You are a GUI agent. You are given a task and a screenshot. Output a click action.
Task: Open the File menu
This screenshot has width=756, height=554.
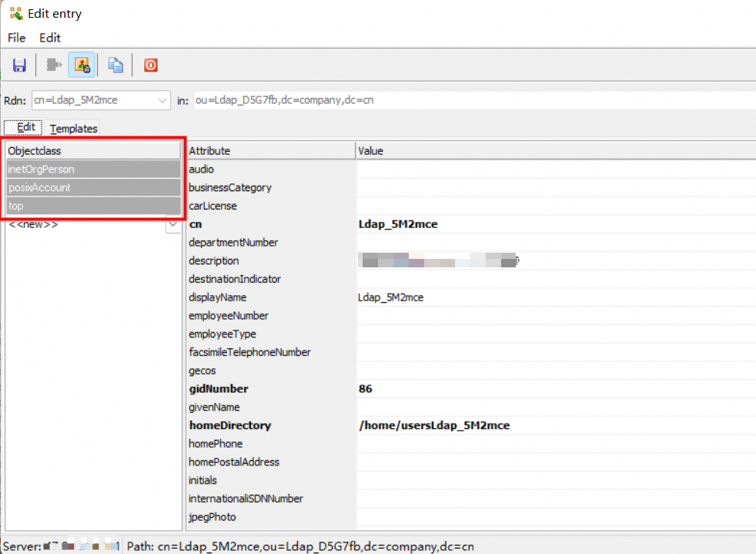coord(16,38)
